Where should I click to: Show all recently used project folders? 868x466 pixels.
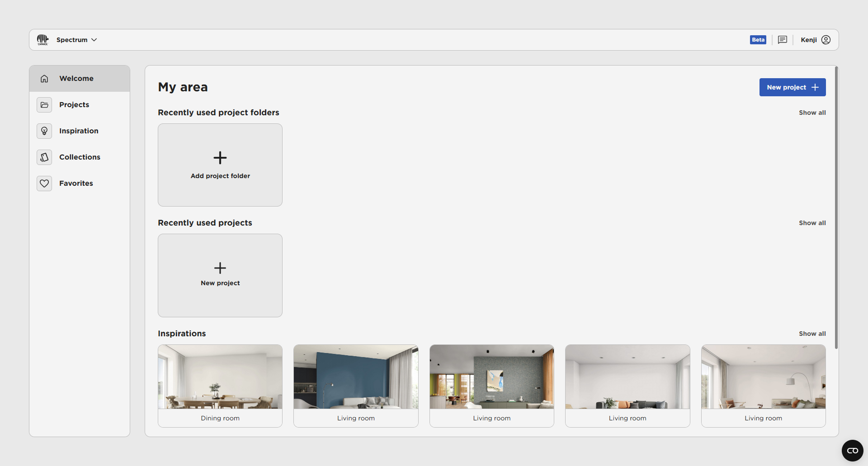click(812, 113)
